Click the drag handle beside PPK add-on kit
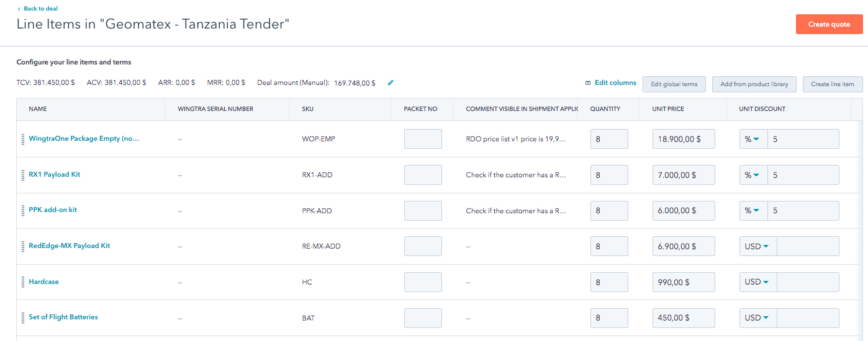The height and width of the screenshot is (341, 868). (x=23, y=210)
